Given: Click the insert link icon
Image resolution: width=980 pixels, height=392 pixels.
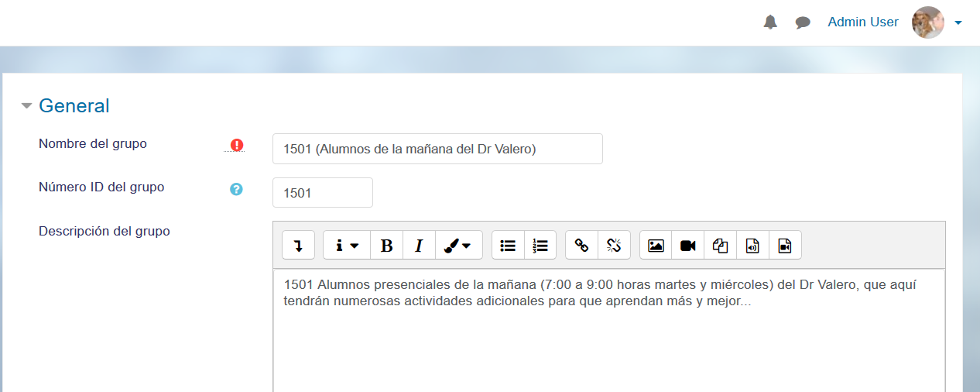Looking at the screenshot, I should coord(581,245).
